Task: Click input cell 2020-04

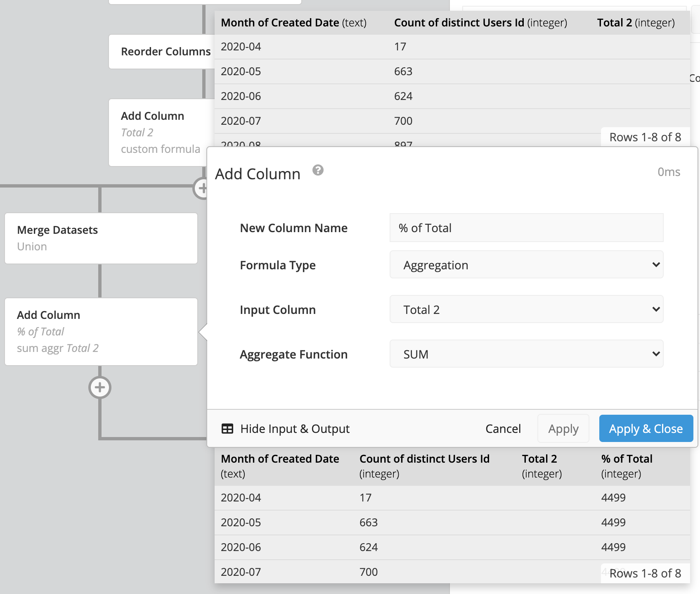Action: [x=241, y=47]
